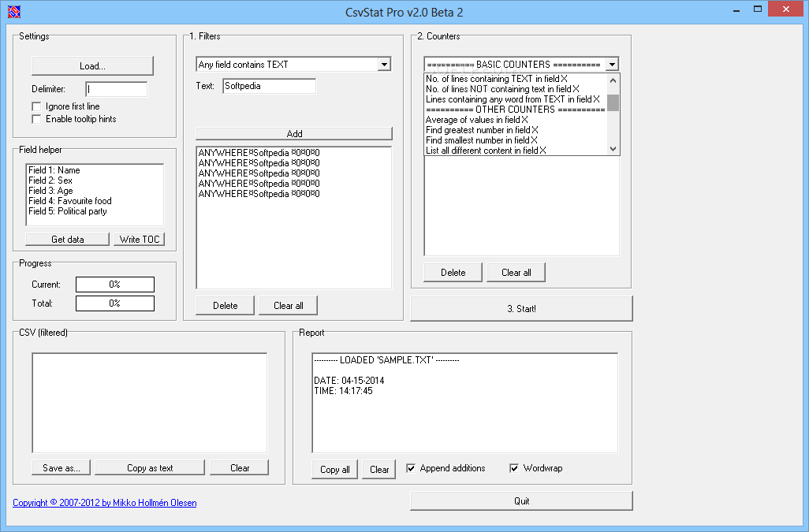Screen dimensions: 809x532
Task: Select Field 3: Age in Field helper
Action: point(95,191)
